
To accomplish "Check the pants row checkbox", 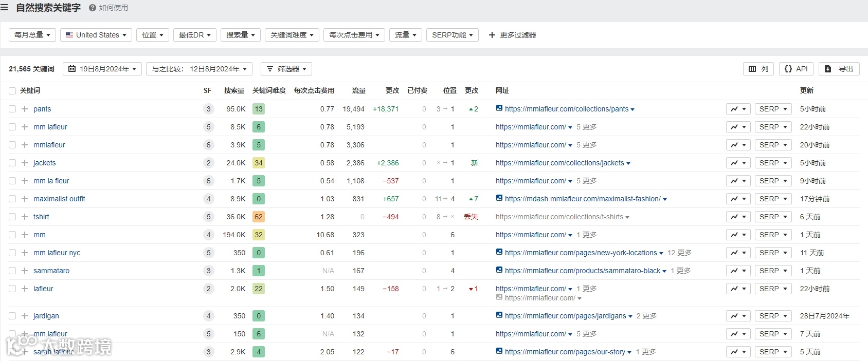I will click(x=12, y=109).
